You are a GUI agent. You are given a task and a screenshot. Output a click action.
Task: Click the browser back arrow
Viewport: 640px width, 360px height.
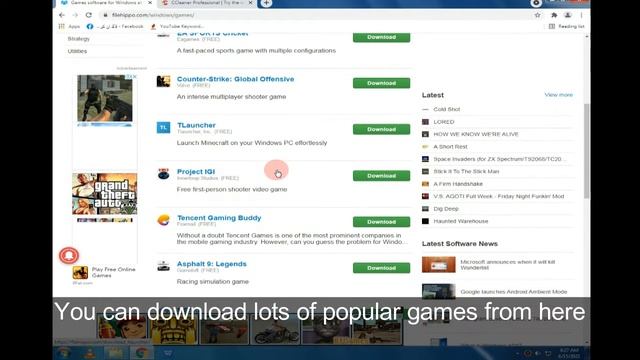pos(62,15)
